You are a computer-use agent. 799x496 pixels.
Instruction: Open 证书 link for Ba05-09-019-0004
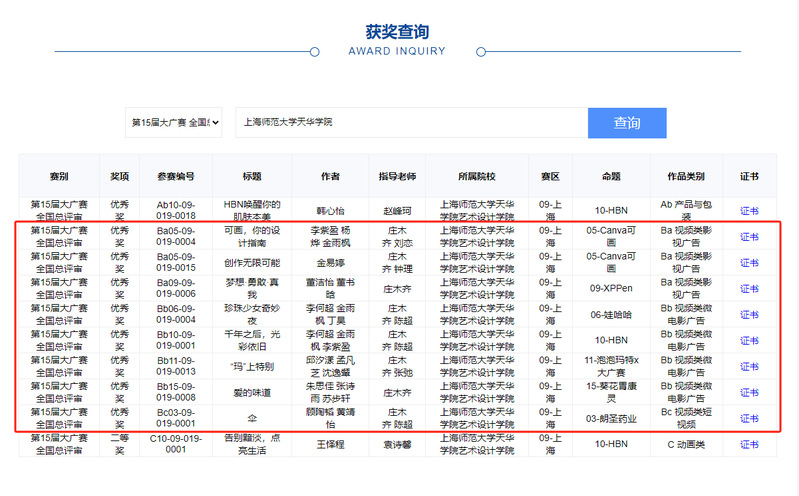(749, 237)
